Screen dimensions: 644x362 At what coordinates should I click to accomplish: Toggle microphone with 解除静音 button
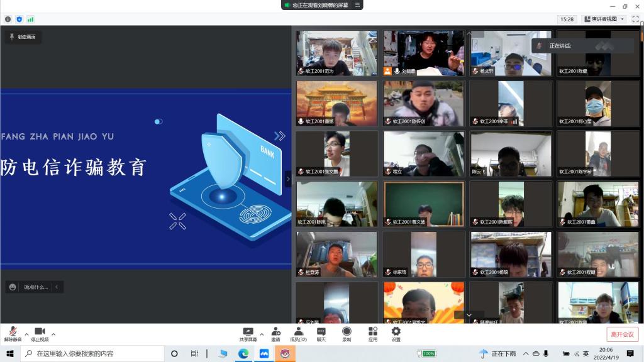(x=13, y=334)
